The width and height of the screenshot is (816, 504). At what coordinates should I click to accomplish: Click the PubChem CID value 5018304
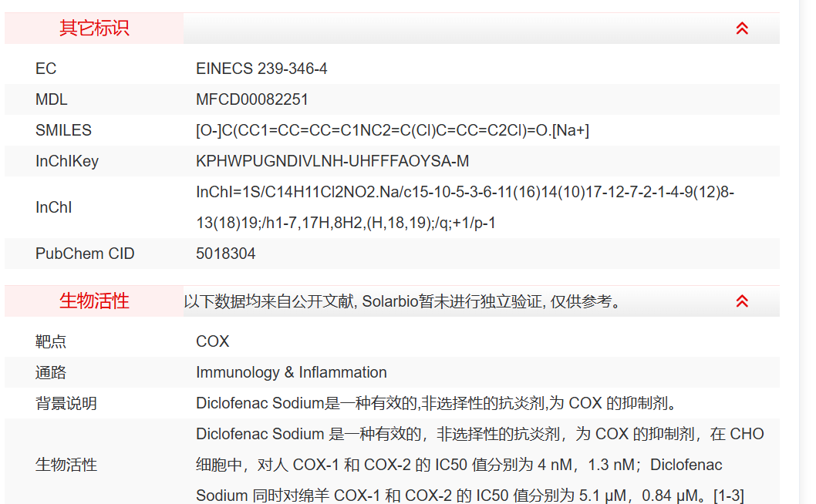[x=226, y=254]
